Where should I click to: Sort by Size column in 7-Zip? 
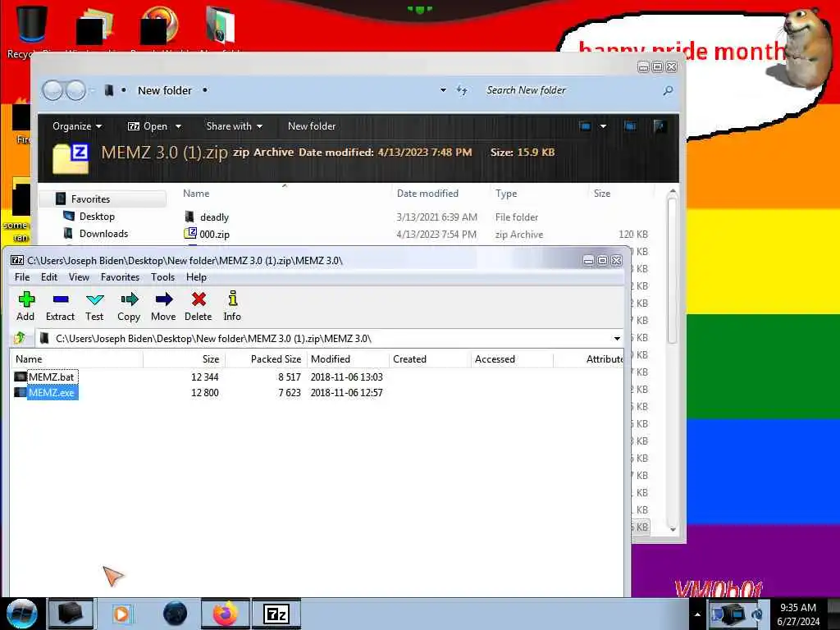(185, 359)
